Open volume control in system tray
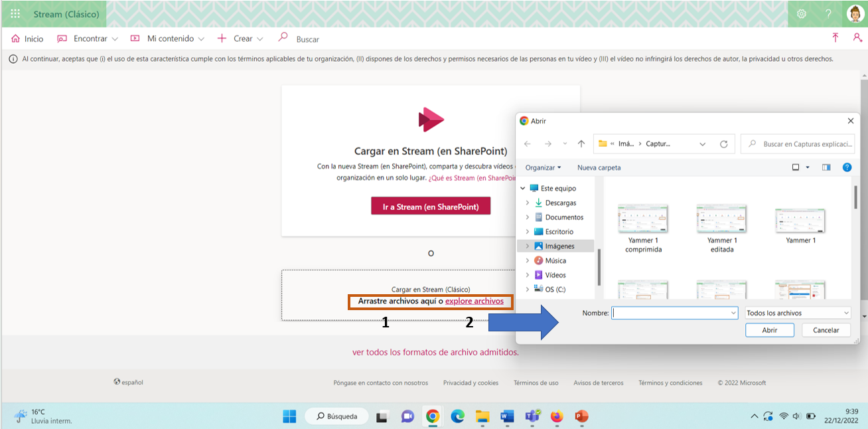Screen dimensions: 868x429 [x=797, y=416]
